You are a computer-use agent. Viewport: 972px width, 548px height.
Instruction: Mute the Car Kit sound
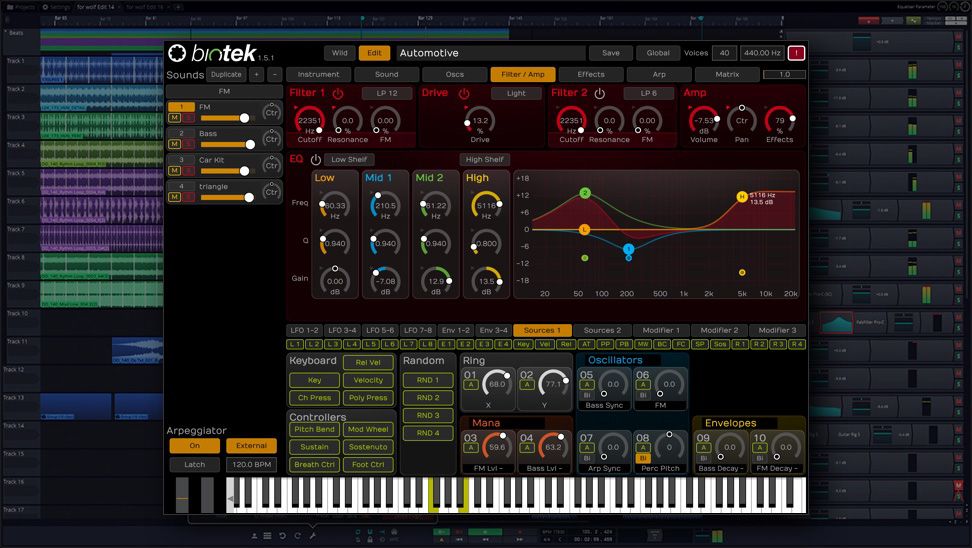click(x=175, y=170)
